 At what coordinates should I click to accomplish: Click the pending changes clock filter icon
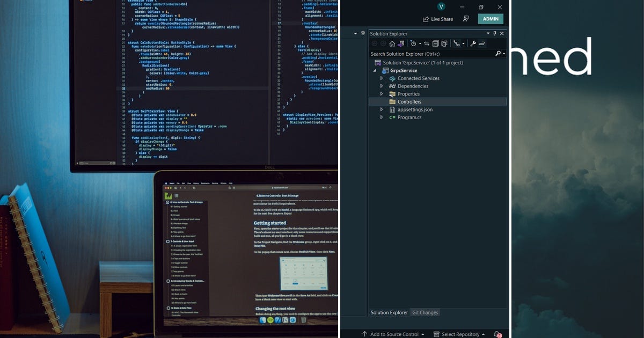[414, 44]
